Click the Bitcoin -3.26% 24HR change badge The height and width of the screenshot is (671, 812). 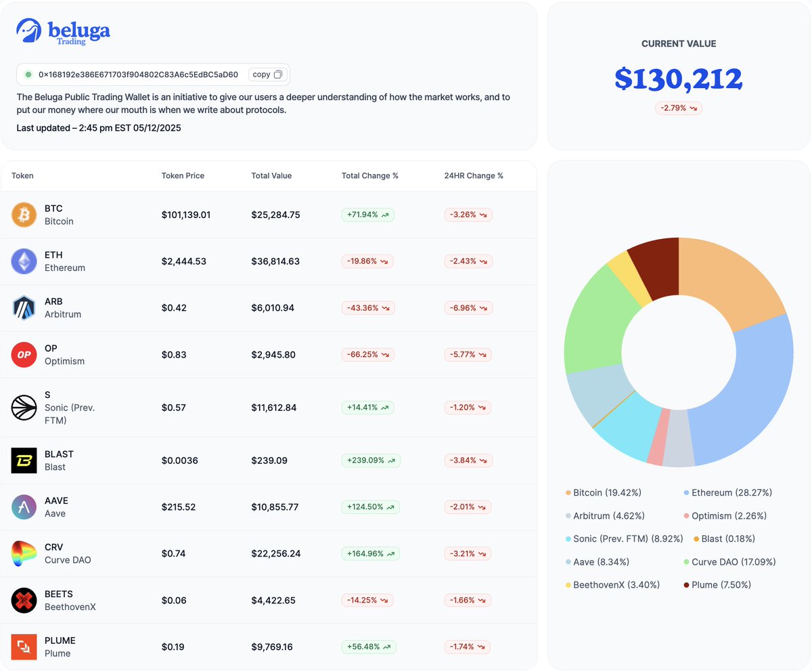pos(468,215)
